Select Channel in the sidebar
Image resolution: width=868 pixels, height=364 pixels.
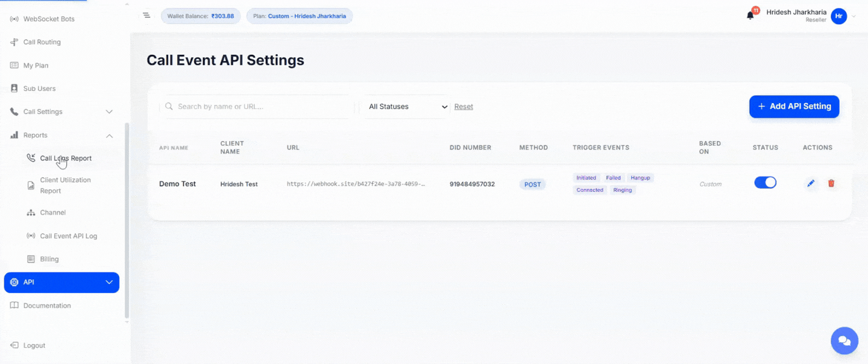tap(53, 213)
